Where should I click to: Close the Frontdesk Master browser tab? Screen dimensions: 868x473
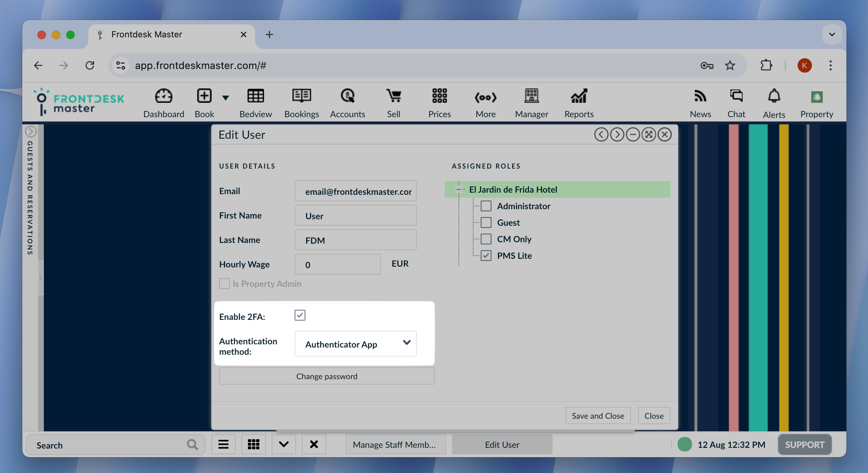click(243, 35)
